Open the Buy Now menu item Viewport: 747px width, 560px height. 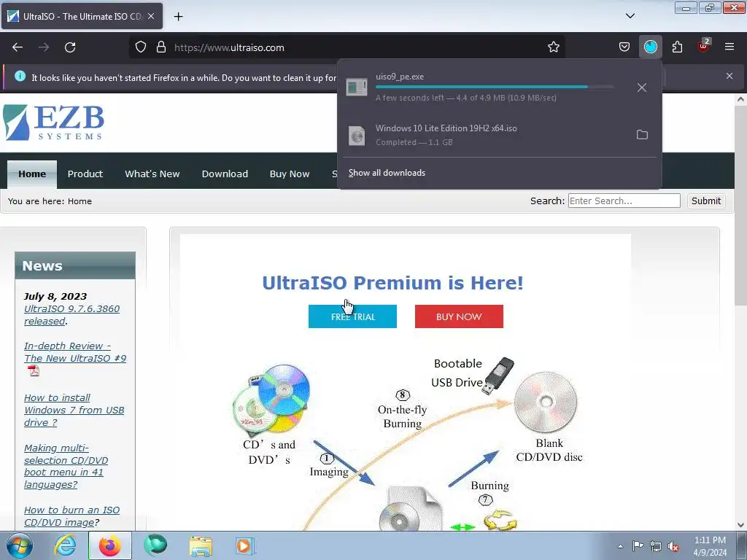(x=289, y=174)
